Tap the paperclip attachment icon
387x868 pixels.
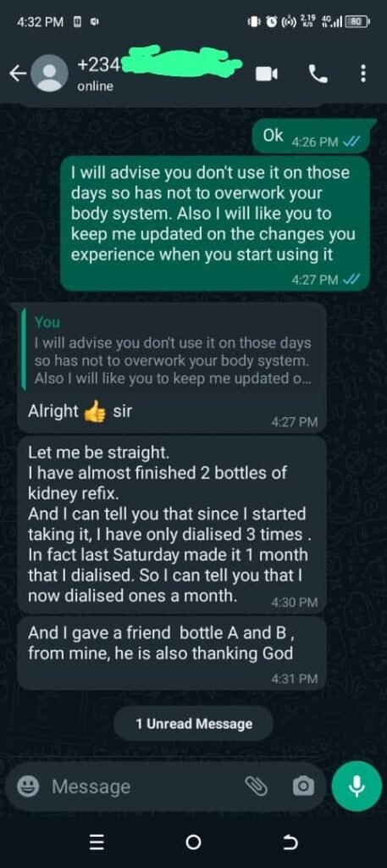pyautogui.click(x=256, y=786)
